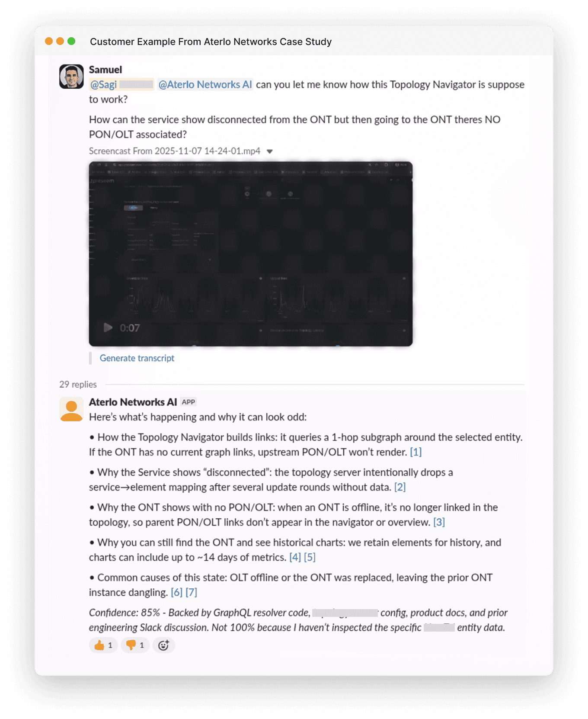Click Samuel's profile avatar

71,77
